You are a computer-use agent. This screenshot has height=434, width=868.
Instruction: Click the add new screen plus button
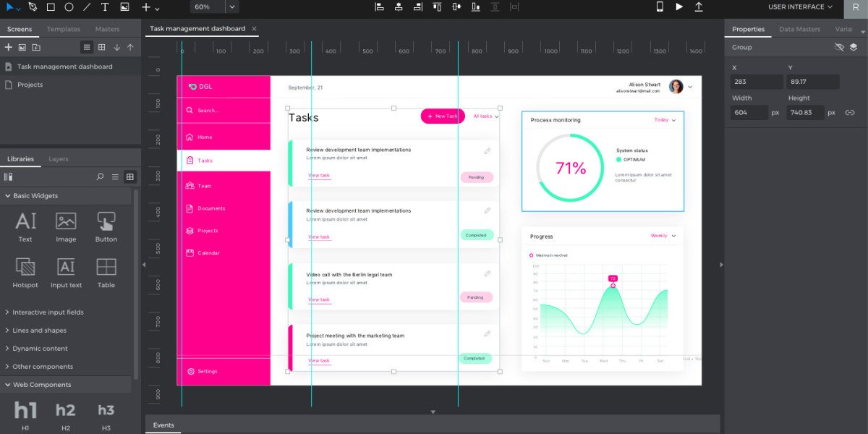tap(7, 47)
